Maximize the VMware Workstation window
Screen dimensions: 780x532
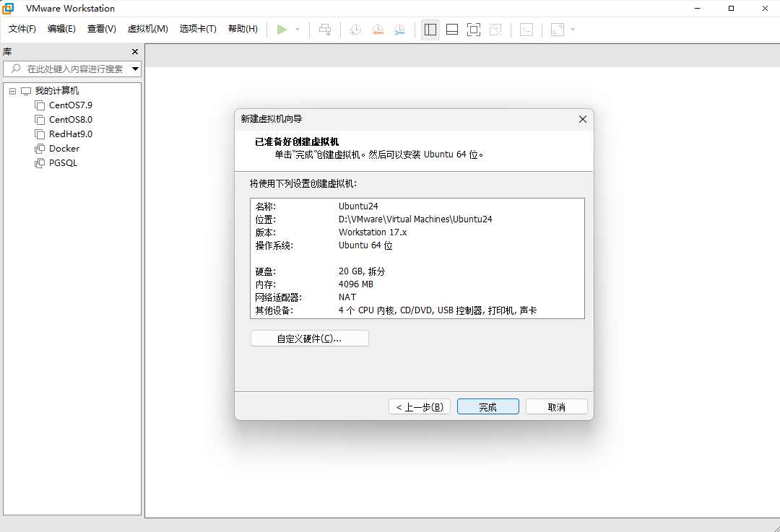[731, 9]
